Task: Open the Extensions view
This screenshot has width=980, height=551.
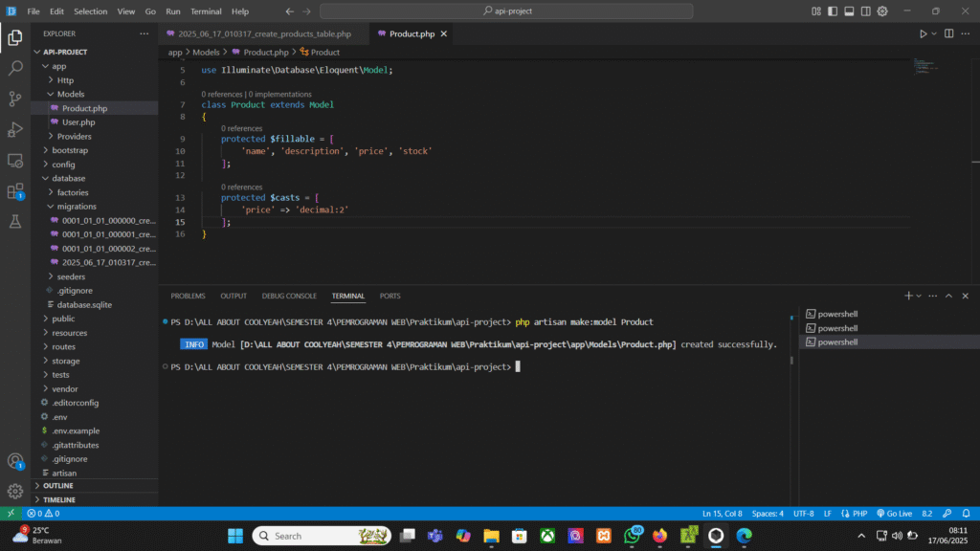Action: (15, 191)
